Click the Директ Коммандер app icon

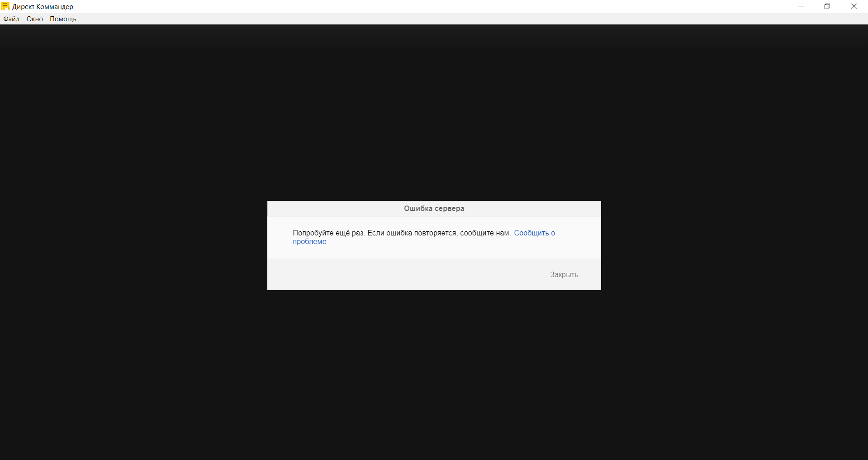[x=5, y=6]
